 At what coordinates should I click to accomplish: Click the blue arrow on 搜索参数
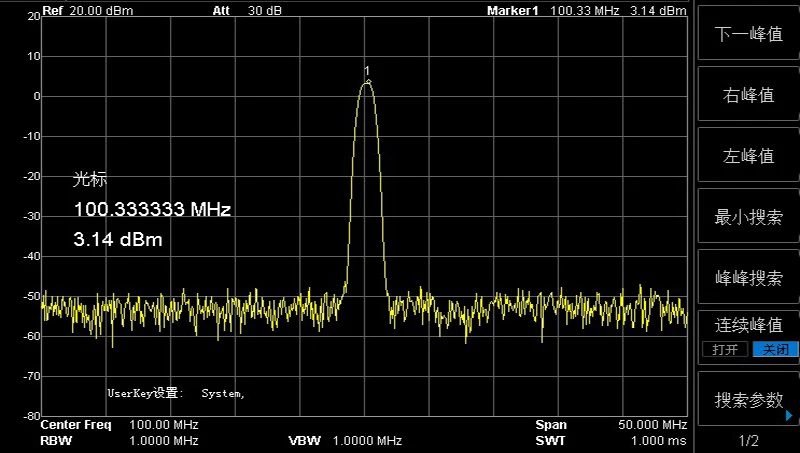tap(789, 415)
